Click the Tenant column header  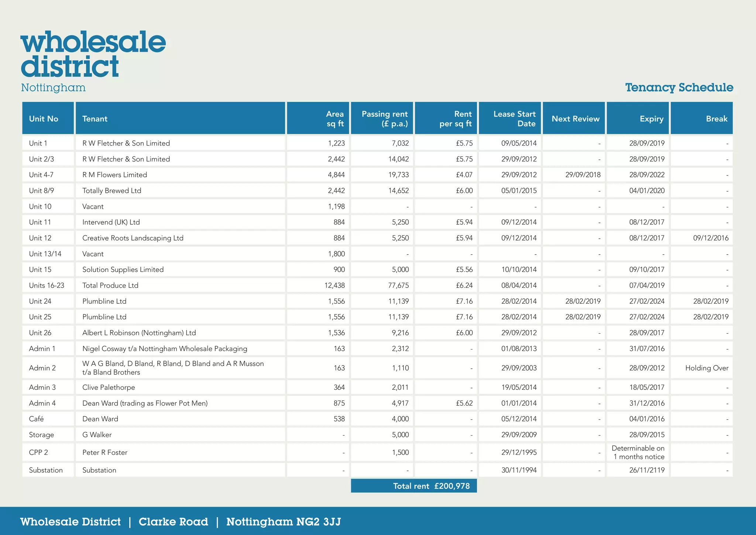[x=95, y=119]
